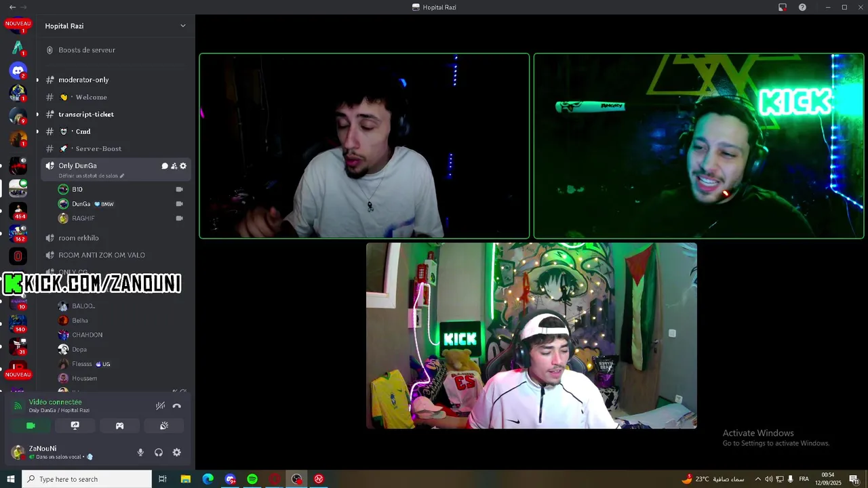Toggle the camera button in voice panel
Viewport: 868px width, 488px height.
[x=31, y=426]
